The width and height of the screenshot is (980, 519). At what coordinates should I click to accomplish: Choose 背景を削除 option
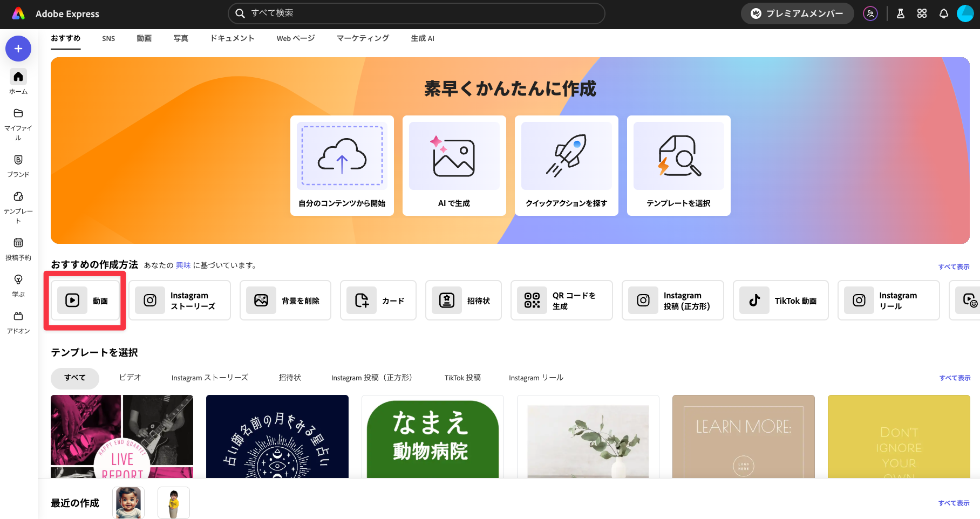coord(285,301)
